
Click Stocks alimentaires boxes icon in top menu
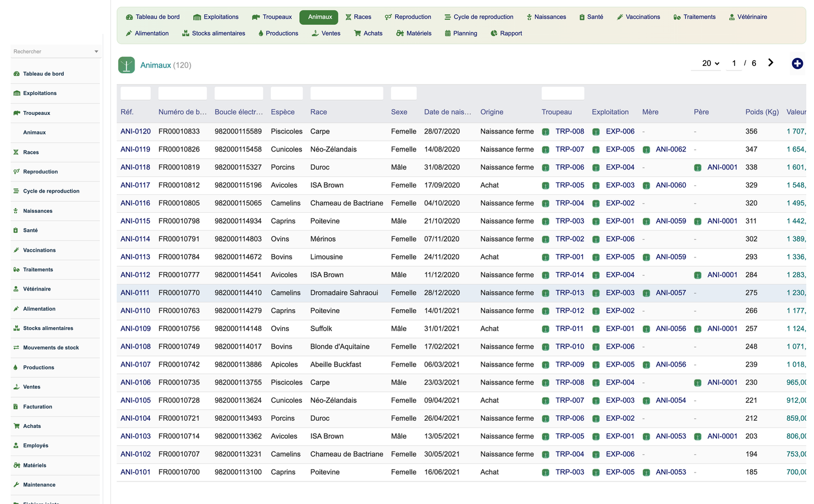pos(185,34)
